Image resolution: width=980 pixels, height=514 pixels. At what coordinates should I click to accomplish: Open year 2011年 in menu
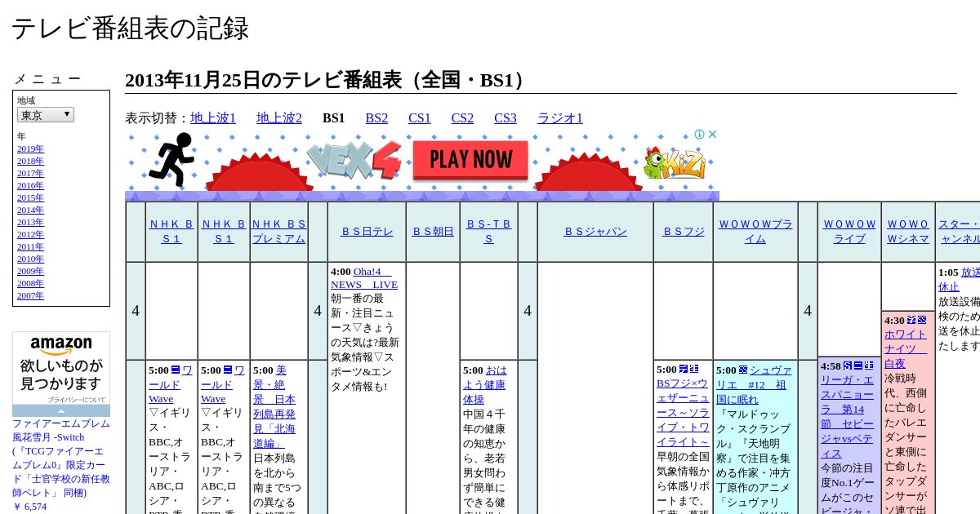[x=31, y=246]
